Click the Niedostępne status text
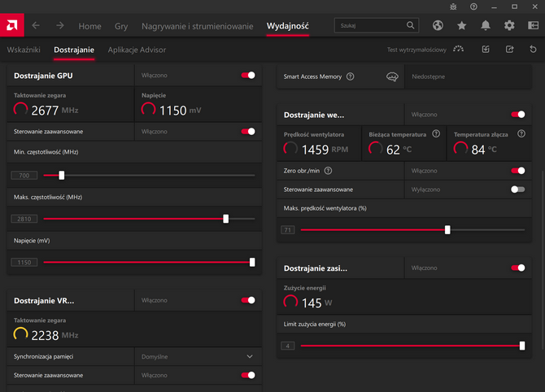This screenshot has width=545, height=392. tap(428, 76)
